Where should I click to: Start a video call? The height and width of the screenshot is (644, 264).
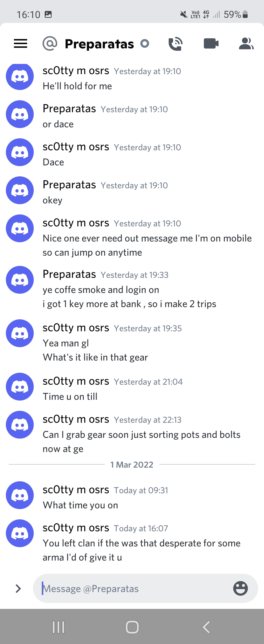point(211,43)
